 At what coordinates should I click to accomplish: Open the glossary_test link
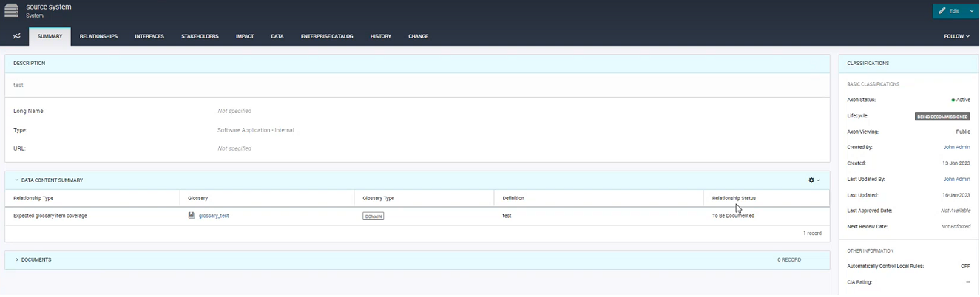[214, 216]
